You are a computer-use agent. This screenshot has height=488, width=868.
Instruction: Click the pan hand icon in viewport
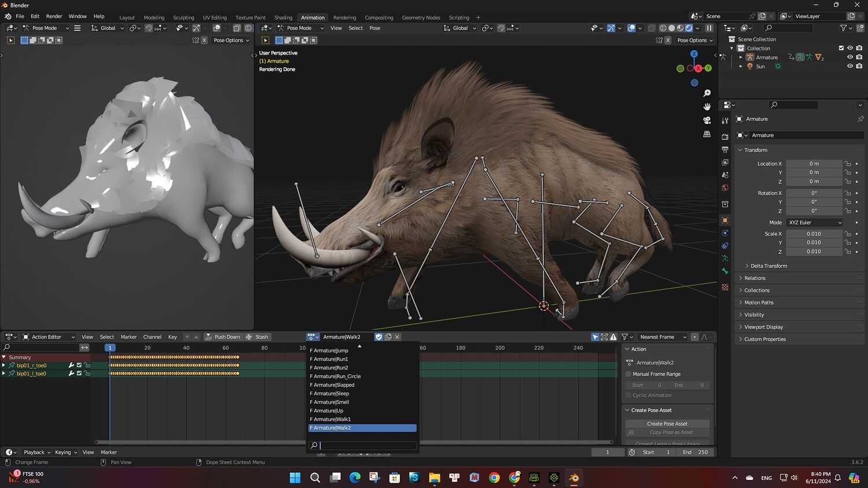coord(707,107)
